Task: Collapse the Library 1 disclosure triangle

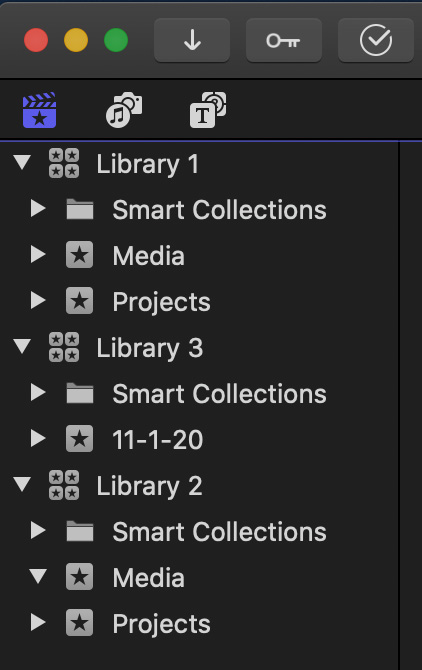Action: [22, 162]
